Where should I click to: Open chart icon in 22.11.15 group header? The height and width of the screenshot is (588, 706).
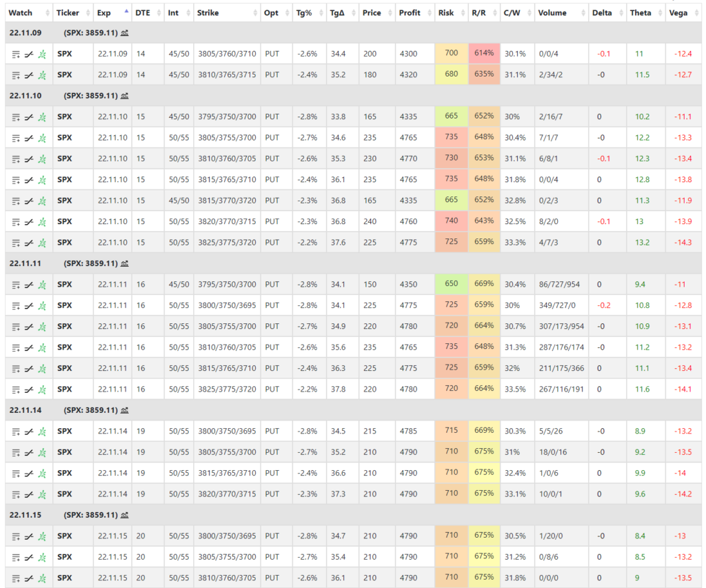click(125, 515)
